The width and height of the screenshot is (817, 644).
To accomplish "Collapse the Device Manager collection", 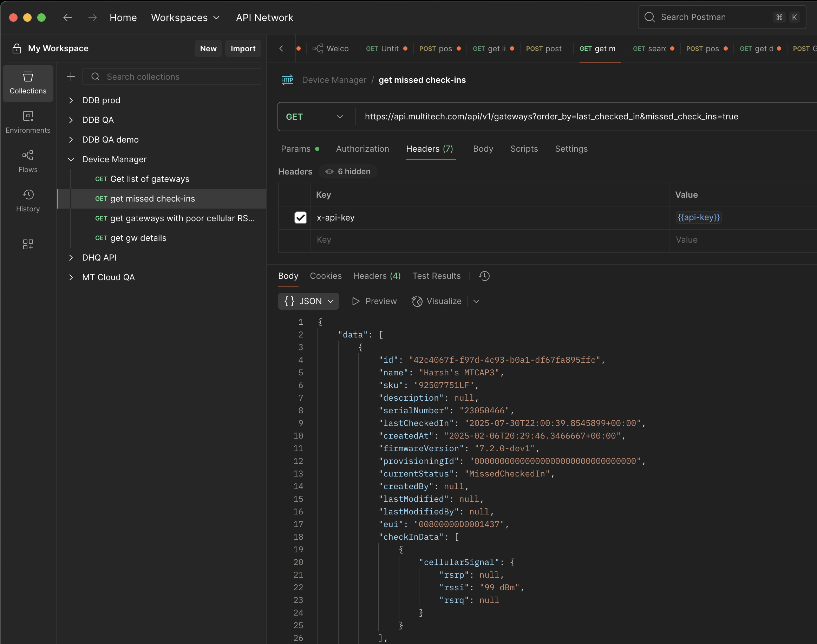I will coord(71,159).
